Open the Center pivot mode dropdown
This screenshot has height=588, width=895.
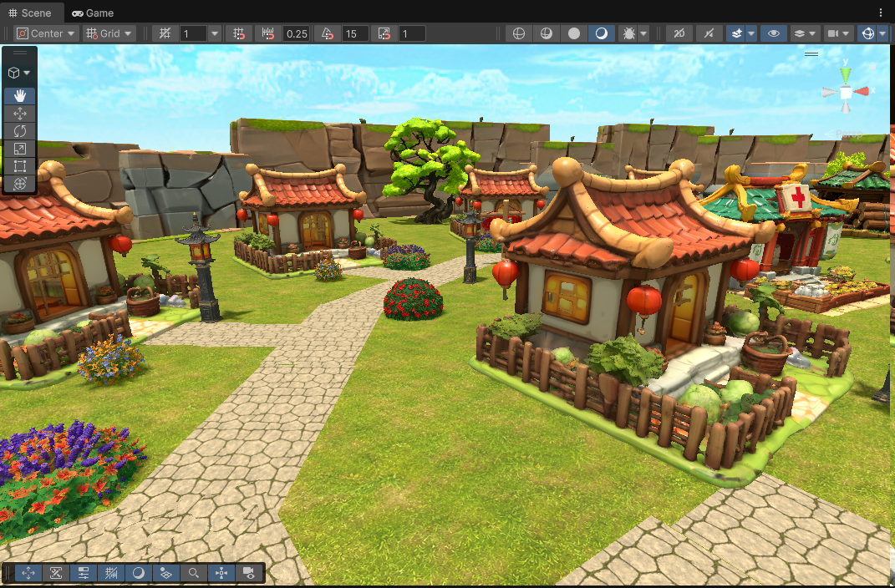tap(46, 33)
